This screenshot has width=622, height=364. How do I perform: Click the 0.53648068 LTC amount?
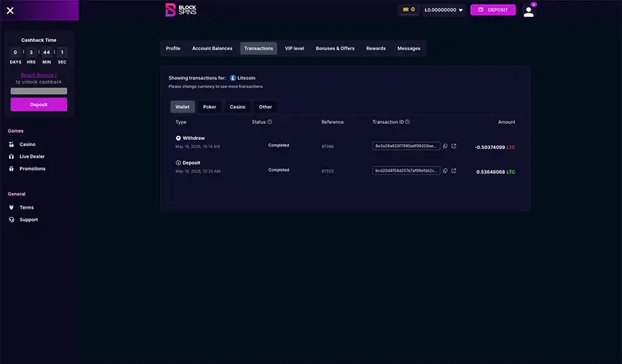[495, 172]
